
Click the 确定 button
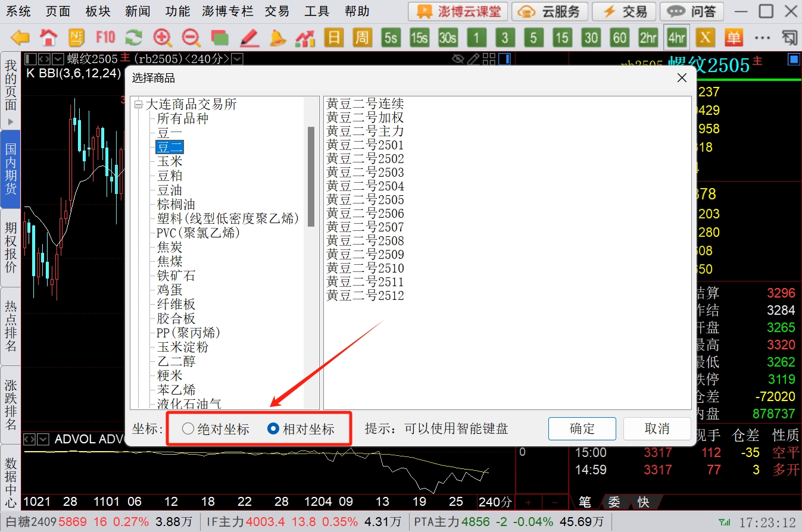[582, 428]
